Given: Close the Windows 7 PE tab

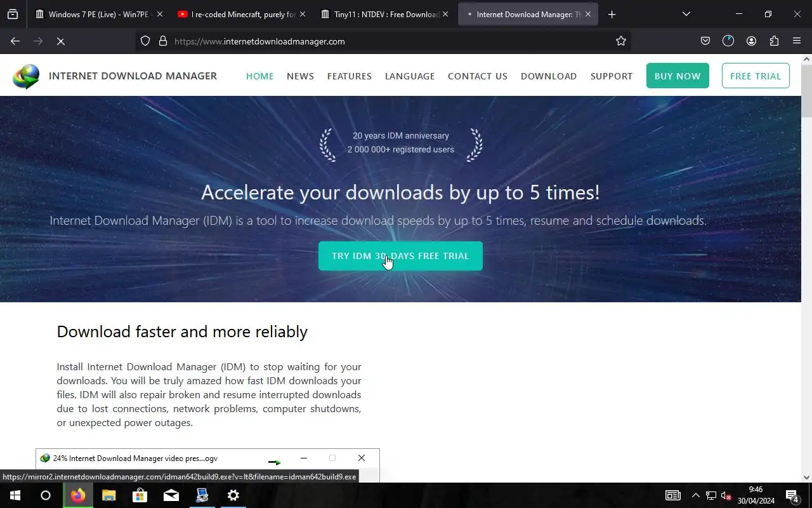Looking at the screenshot, I should [x=159, y=14].
